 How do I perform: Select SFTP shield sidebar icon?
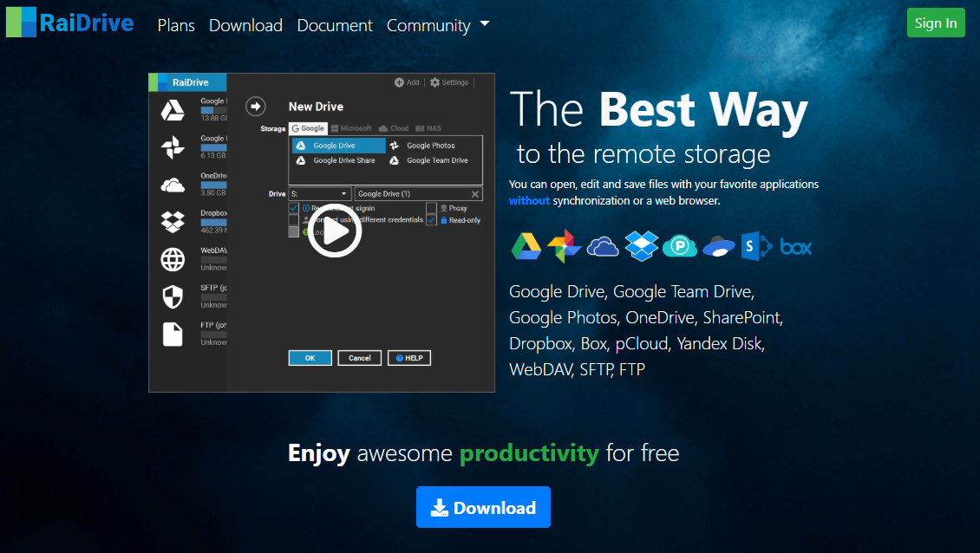click(x=173, y=296)
